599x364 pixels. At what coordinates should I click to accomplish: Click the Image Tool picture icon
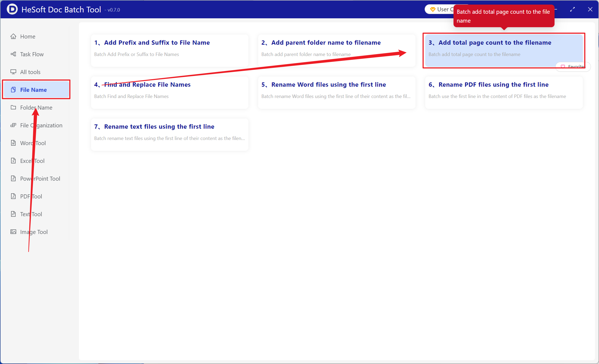click(x=13, y=232)
